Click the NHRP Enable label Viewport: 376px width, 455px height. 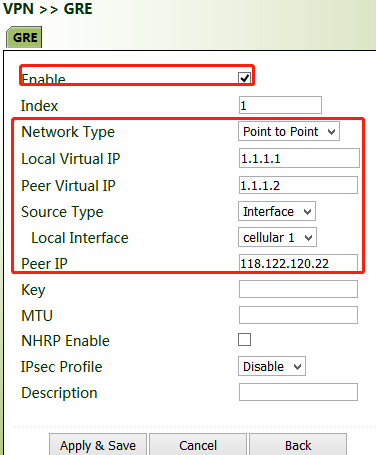[x=65, y=341]
